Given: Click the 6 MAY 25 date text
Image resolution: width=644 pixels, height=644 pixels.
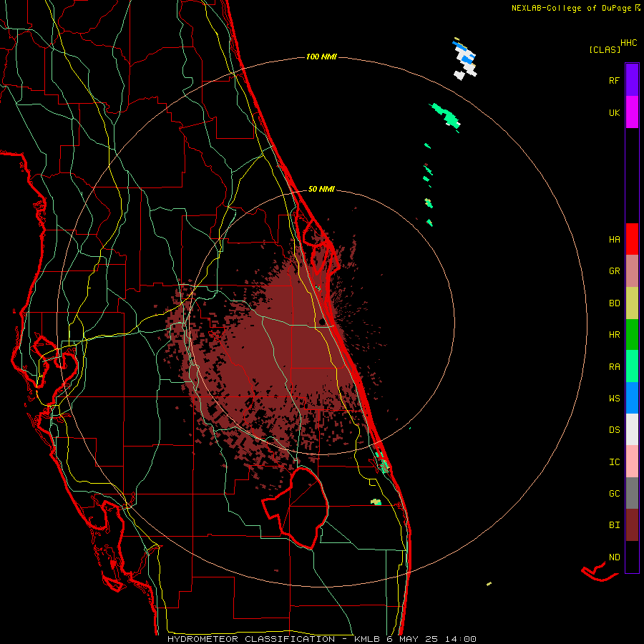Looking at the screenshot, I should tap(412, 639).
